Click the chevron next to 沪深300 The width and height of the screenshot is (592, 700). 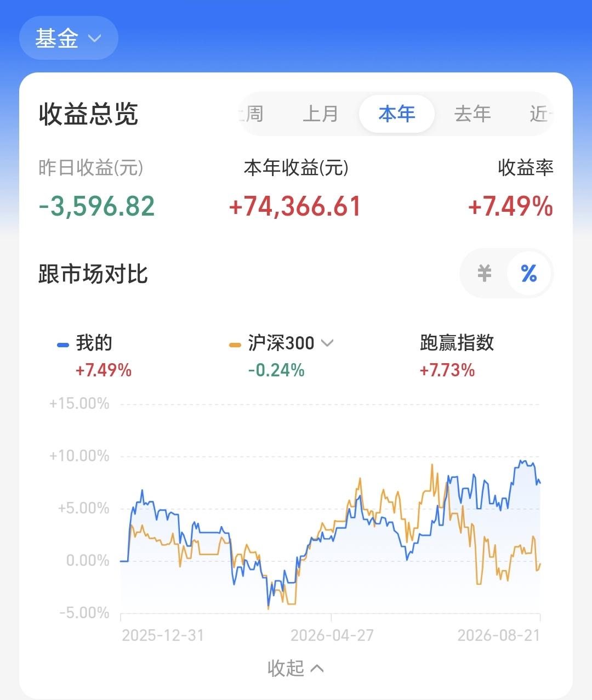(327, 343)
